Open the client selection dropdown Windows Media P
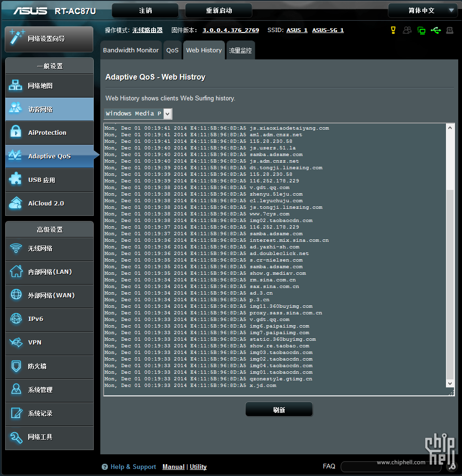 point(138,114)
